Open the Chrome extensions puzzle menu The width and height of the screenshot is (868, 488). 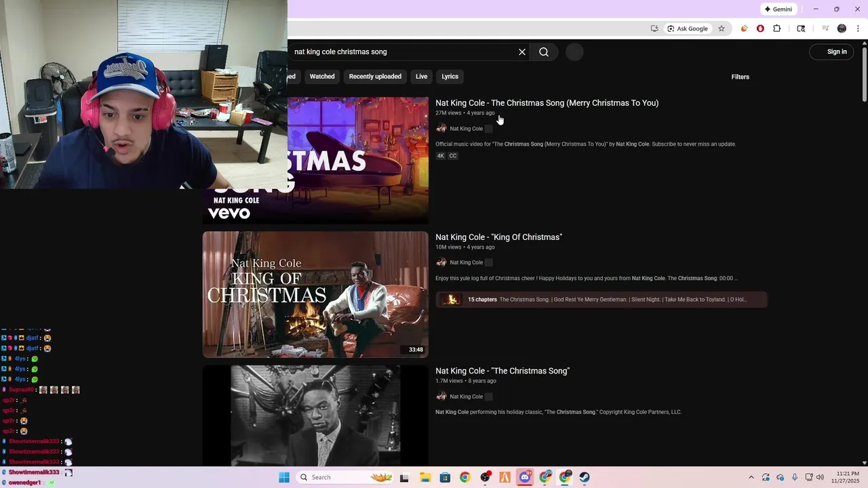(777, 28)
